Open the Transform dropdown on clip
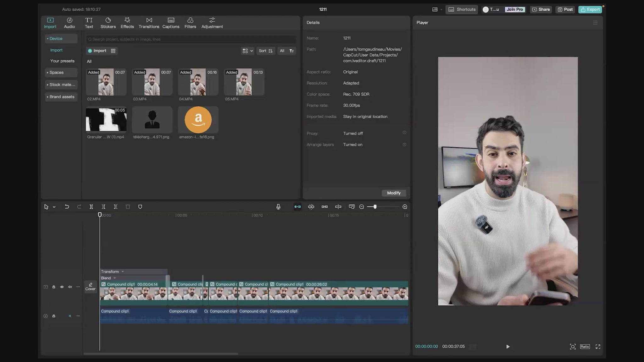 click(123, 271)
